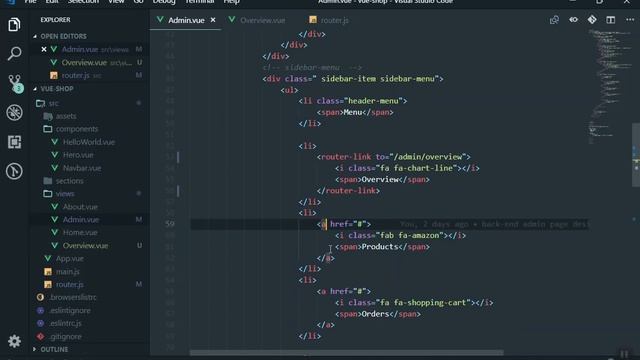640x360 pixels.
Task: Toggle file blame eye icon in toolbar
Action: click(x=573, y=20)
